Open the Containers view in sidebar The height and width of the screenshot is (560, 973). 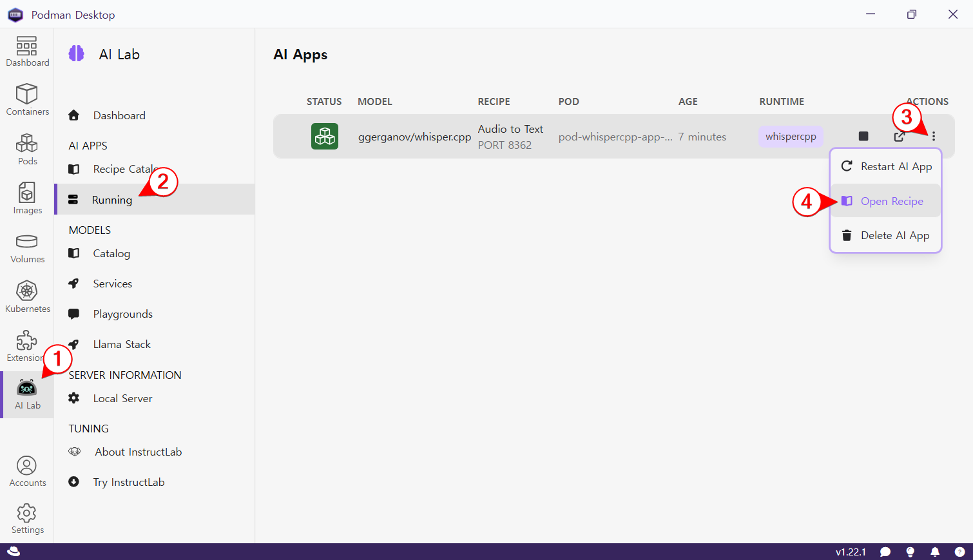coord(27,100)
